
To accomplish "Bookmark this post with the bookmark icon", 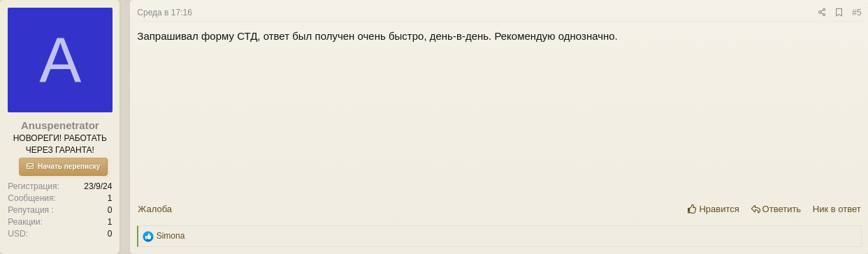I will (839, 13).
